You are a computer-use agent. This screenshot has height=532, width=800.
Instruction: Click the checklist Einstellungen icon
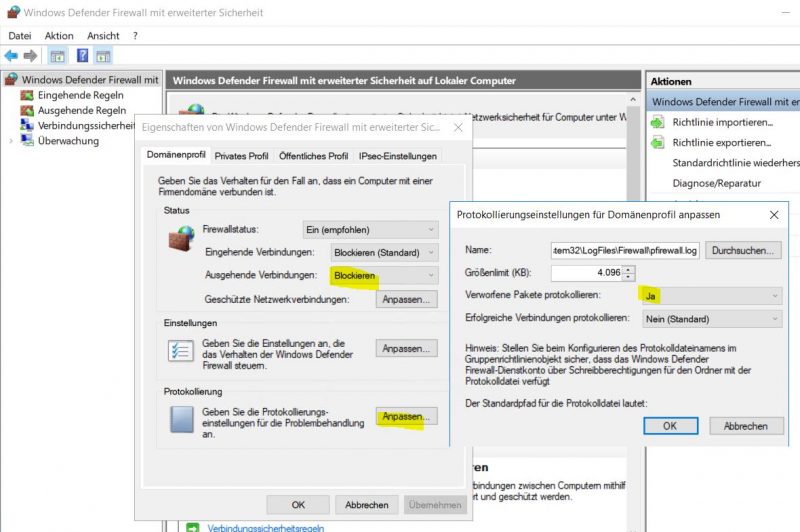tap(181, 351)
